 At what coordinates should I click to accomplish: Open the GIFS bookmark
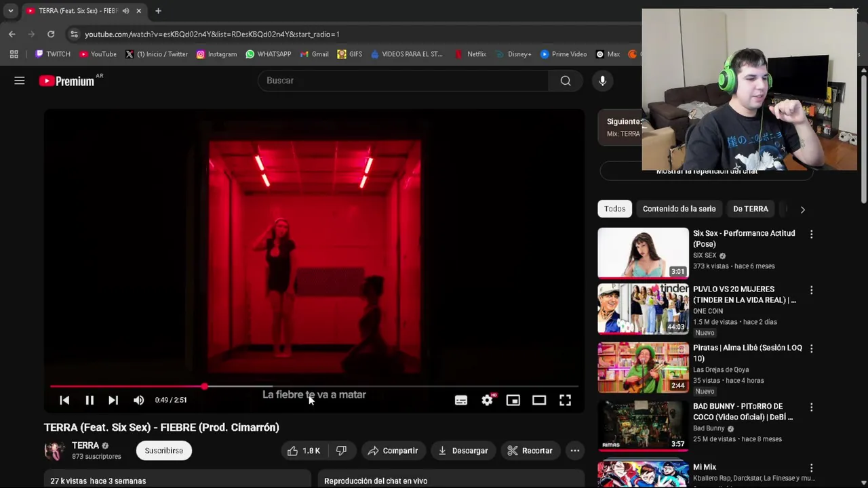click(350, 54)
